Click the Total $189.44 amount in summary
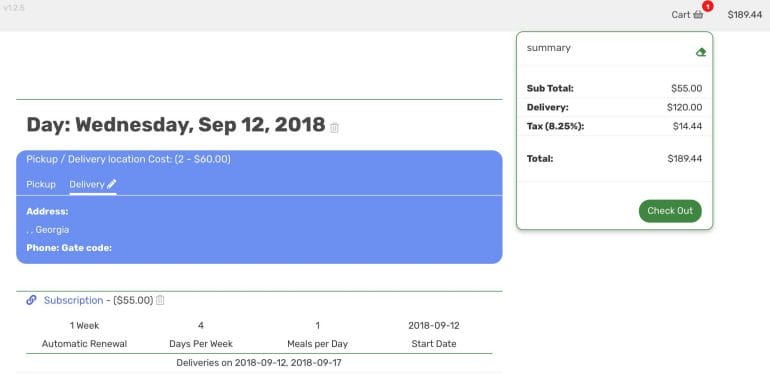The image size is (770, 377). tap(685, 159)
